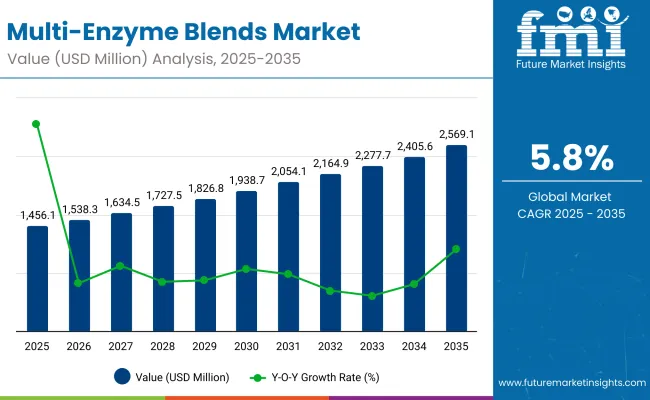This screenshot has width=650, height=400.
Task: Click the 2032 growth rate point
Action: click(x=330, y=291)
